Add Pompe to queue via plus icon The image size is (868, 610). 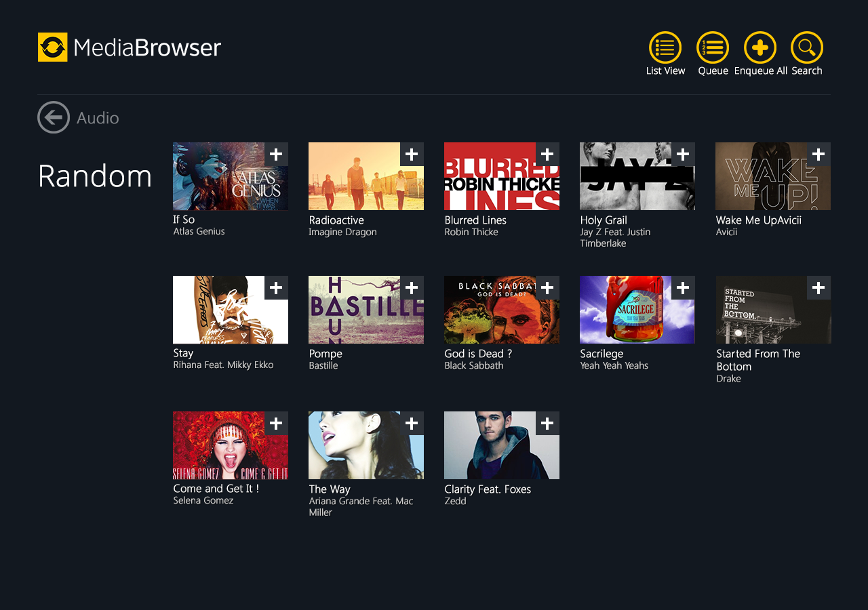[412, 288]
